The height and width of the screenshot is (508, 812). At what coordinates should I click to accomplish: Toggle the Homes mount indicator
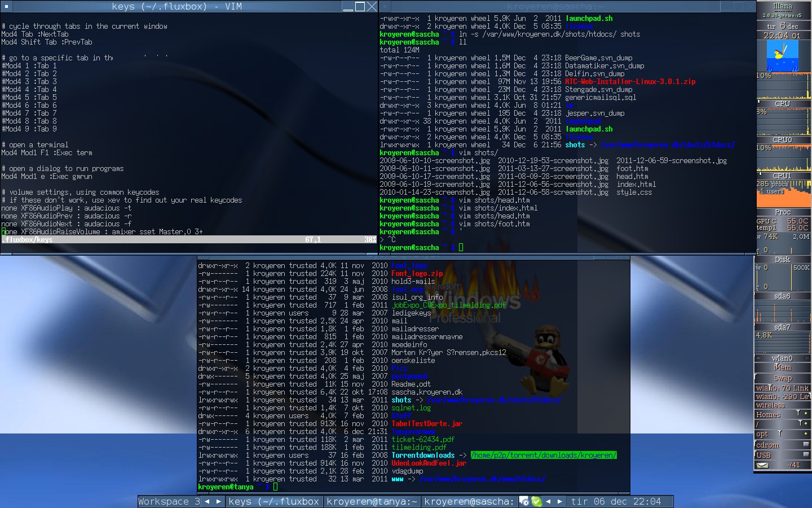coord(806,414)
